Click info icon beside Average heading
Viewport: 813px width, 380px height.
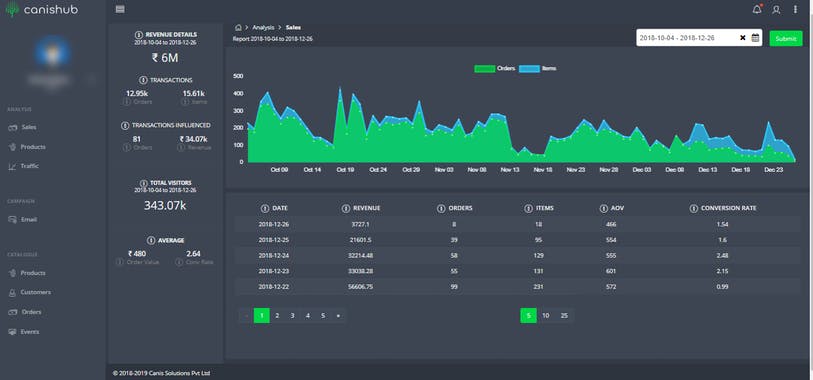(151, 241)
